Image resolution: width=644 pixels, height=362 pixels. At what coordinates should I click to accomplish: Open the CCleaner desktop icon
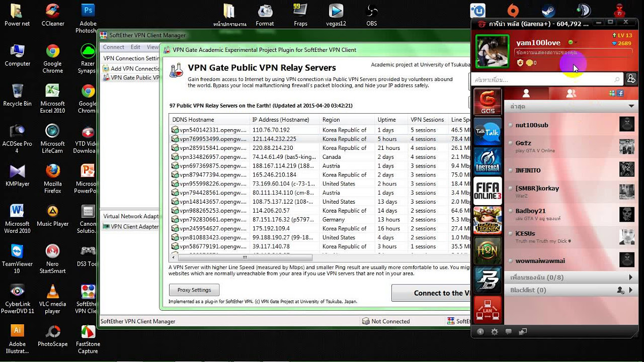point(52,15)
